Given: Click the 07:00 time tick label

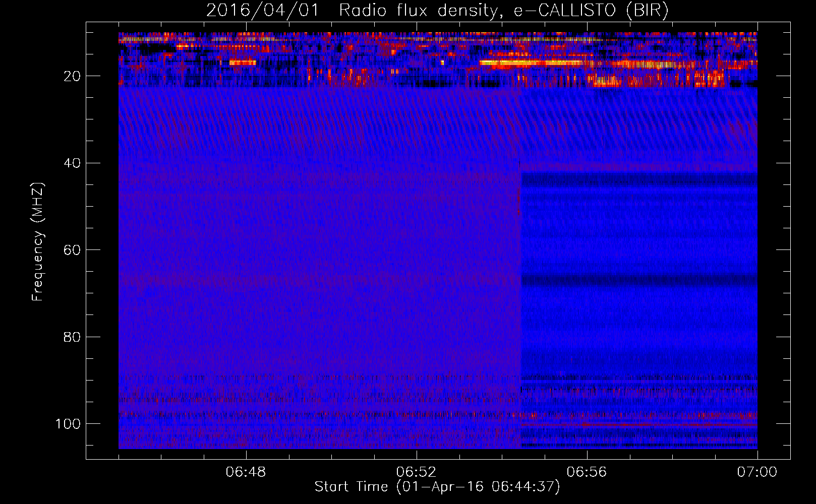Looking at the screenshot, I should [757, 472].
